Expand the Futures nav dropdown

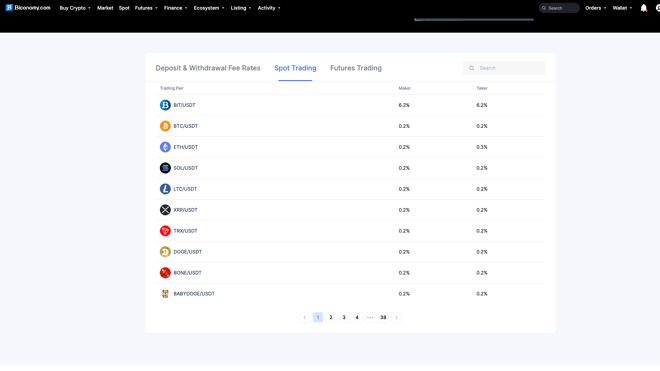[x=146, y=8]
